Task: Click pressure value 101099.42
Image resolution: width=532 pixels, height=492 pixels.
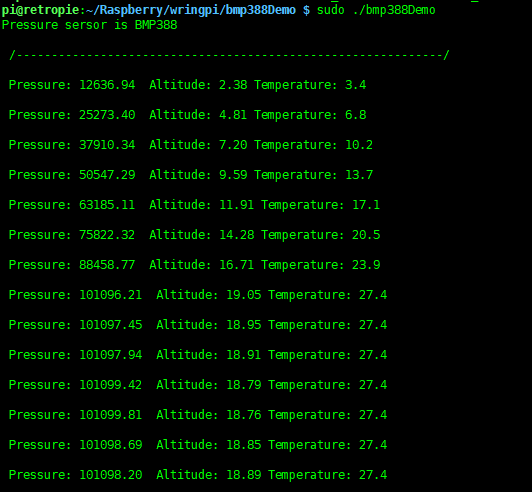Action: pos(111,385)
